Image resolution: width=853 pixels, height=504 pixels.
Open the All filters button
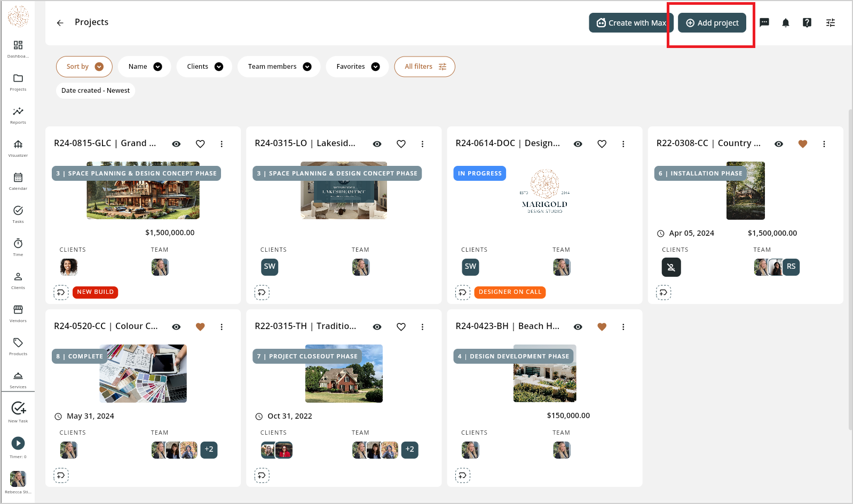[425, 67]
